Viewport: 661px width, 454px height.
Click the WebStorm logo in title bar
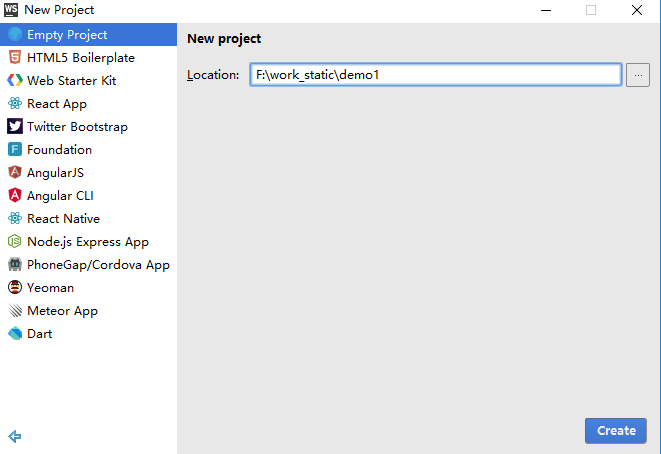(12, 10)
